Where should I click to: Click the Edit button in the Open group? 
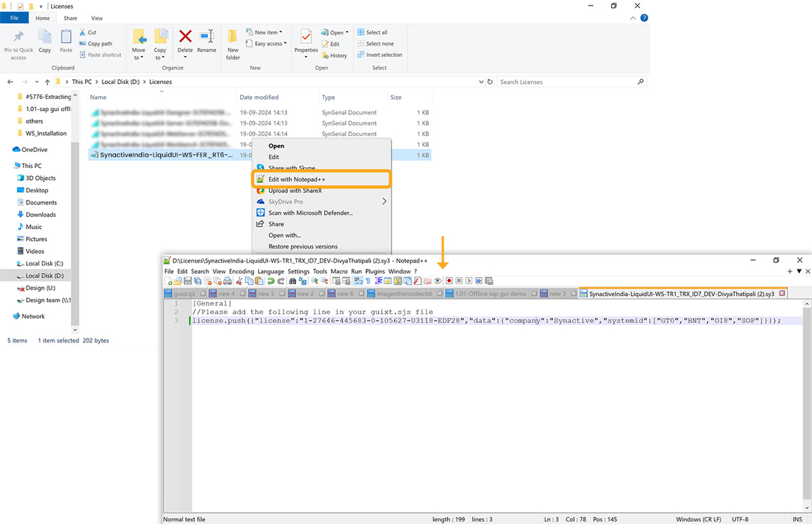[x=330, y=44]
